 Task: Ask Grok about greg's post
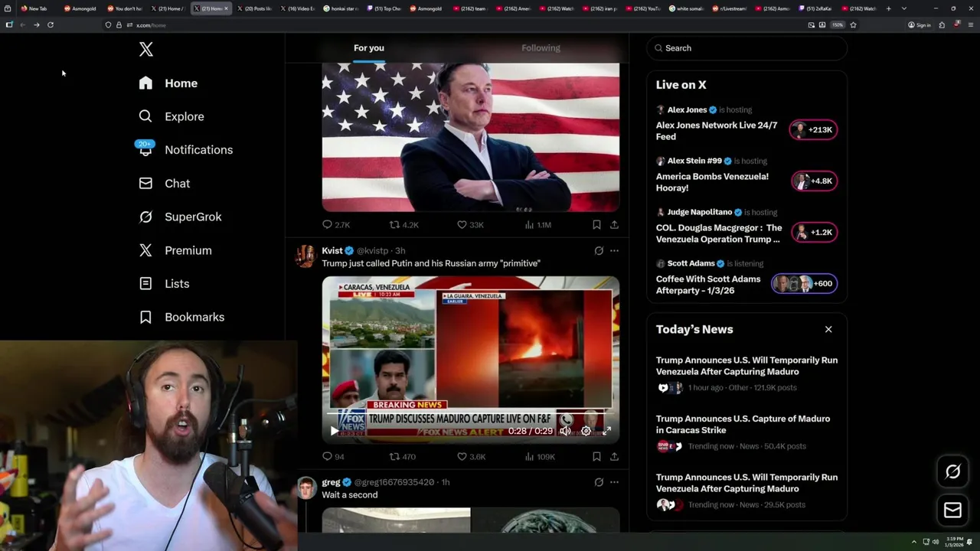pyautogui.click(x=599, y=482)
